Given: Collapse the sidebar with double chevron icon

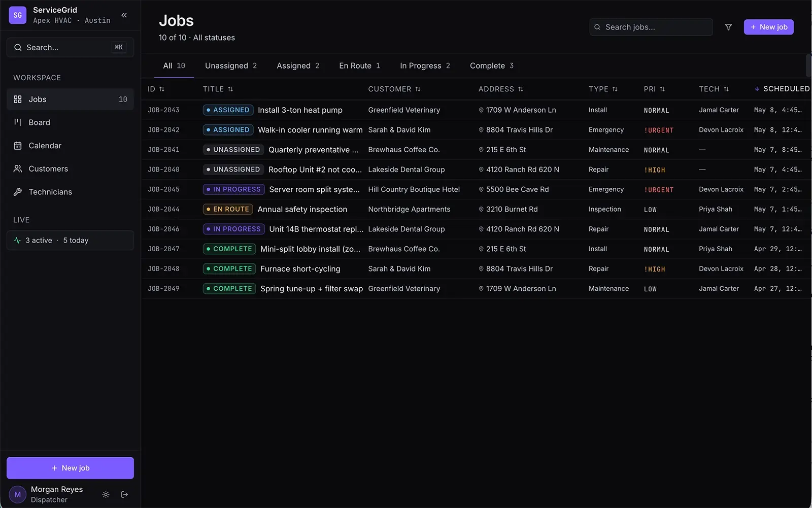Looking at the screenshot, I should [124, 15].
